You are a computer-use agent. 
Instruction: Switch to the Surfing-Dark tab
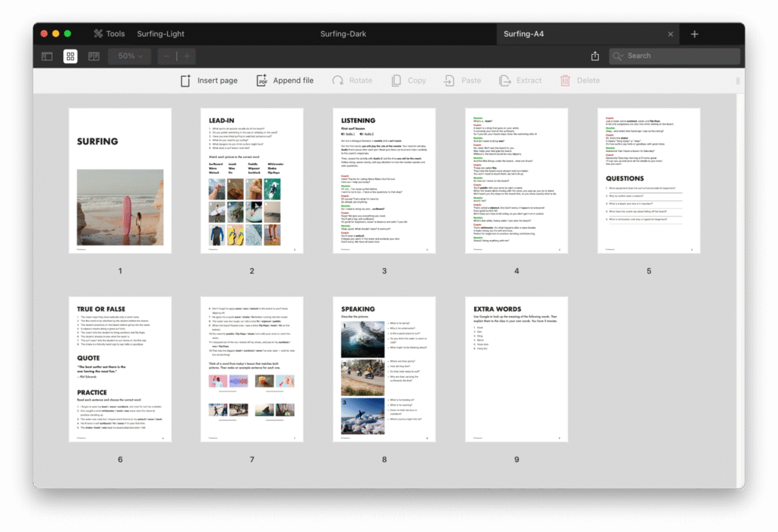click(344, 33)
